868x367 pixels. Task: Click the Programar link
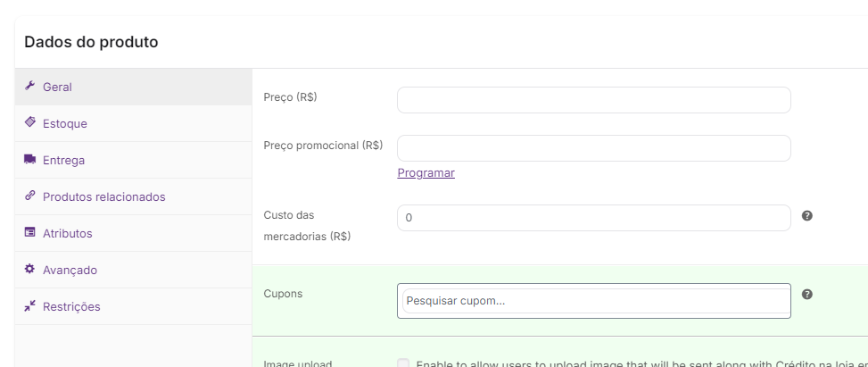point(426,173)
